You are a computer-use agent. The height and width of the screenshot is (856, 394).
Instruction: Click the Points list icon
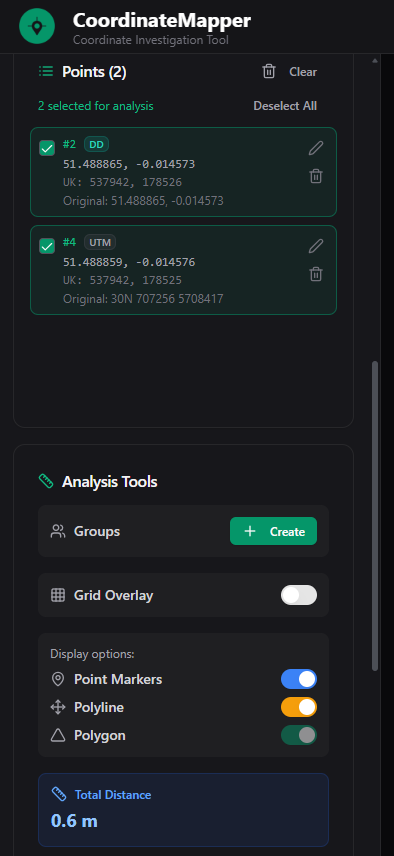coord(45,72)
